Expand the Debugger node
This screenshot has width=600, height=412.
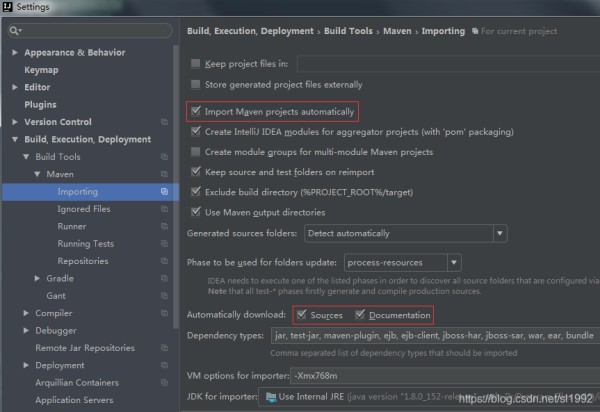pos(26,331)
